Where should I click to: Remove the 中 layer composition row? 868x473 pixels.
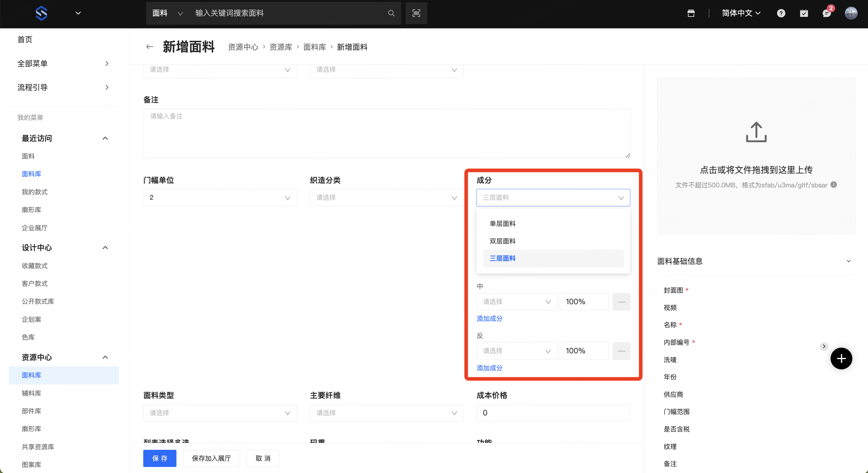621,302
